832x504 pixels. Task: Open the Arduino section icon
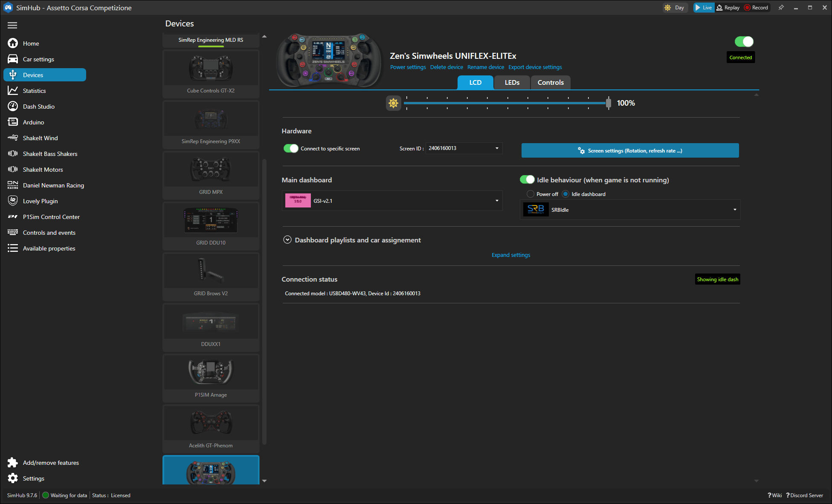(x=13, y=122)
